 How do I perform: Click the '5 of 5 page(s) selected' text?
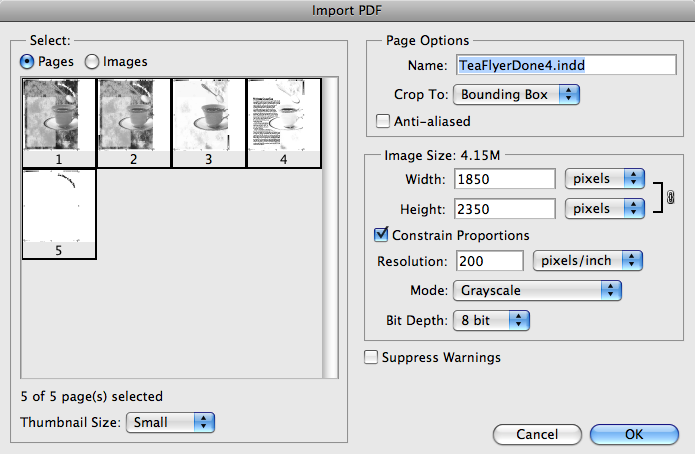click(x=92, y=396)
